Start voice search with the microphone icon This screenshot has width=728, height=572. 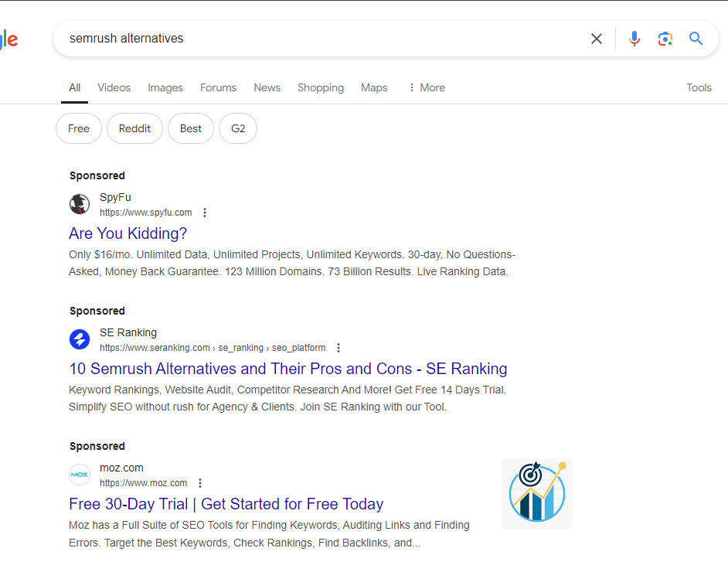pos(634,39)
